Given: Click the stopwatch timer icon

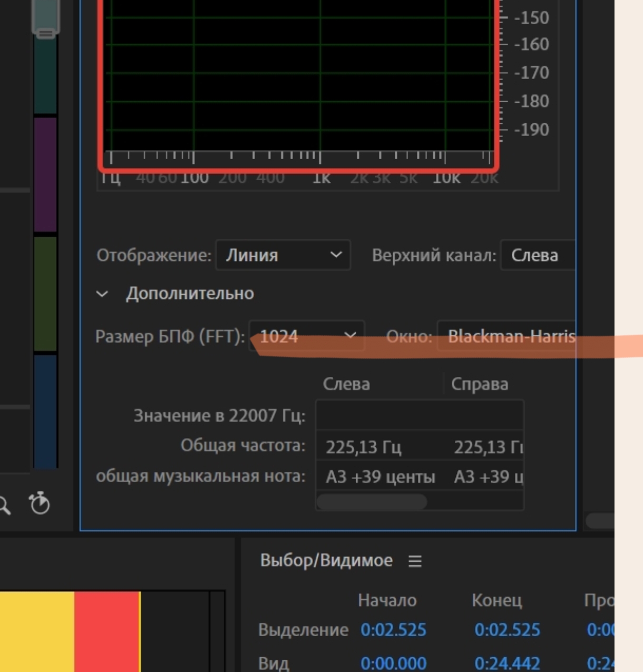Looking at the screenshot, I should [38, 504].
